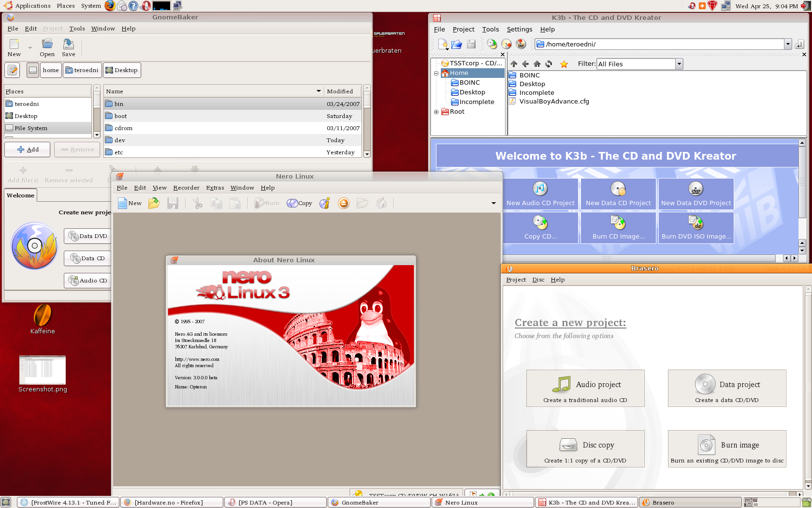This screenshot has height=508, width=812.
Task: Click the new project icon in K3b toolbar
Action: coord(443,45)
